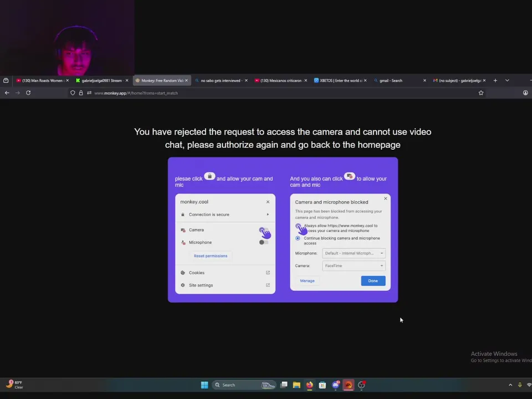Screen dimensions: 532x399
Task: Open Microsoft Store from the taskbar
Action: tap(323, 385)
